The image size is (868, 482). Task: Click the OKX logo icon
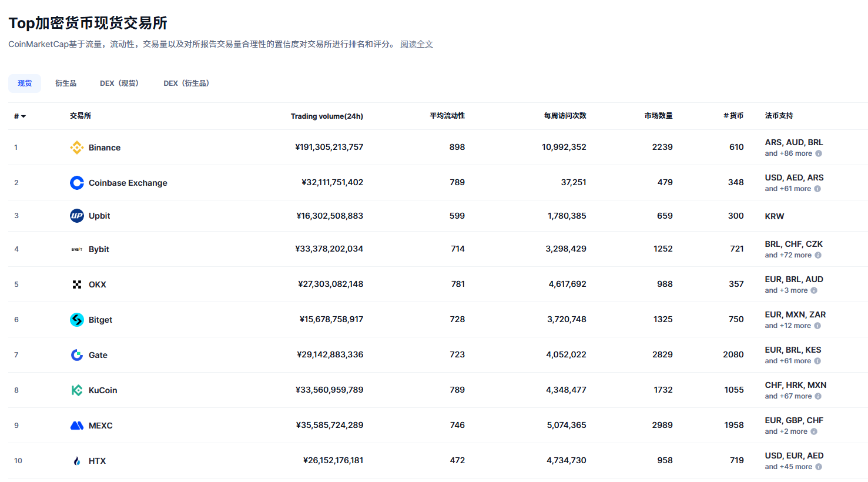pyautogui.click(x=76, y=284)
